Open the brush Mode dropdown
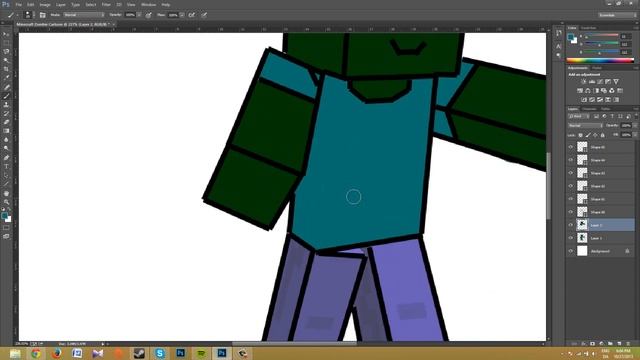640x360 pixels. point(84,15)
